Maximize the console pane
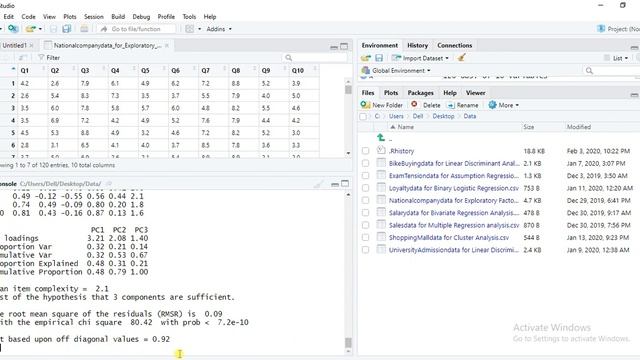 pyautogui.click(x=345, y=184)
